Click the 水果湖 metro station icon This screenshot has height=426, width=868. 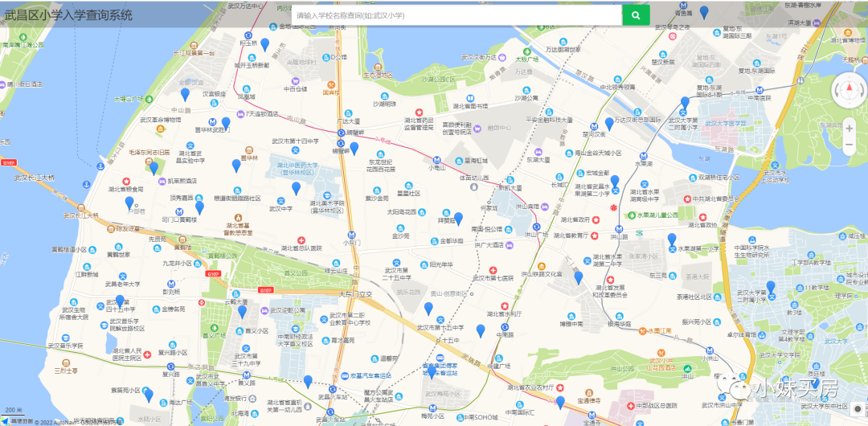[x=643, y=156]
